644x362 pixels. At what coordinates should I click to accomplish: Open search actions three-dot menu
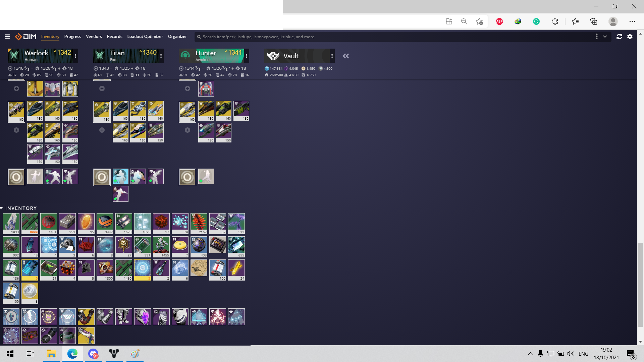pos(596,37)
